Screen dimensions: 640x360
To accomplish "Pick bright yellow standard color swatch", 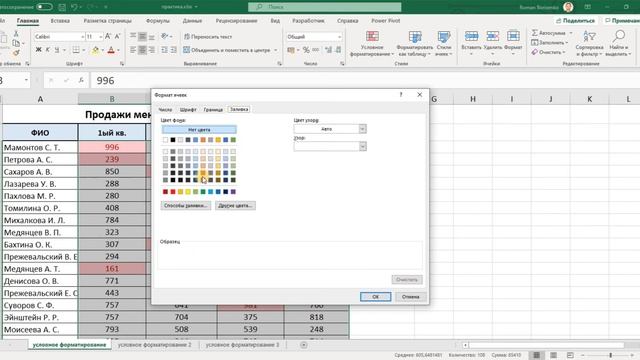I will tap(188, 191).
